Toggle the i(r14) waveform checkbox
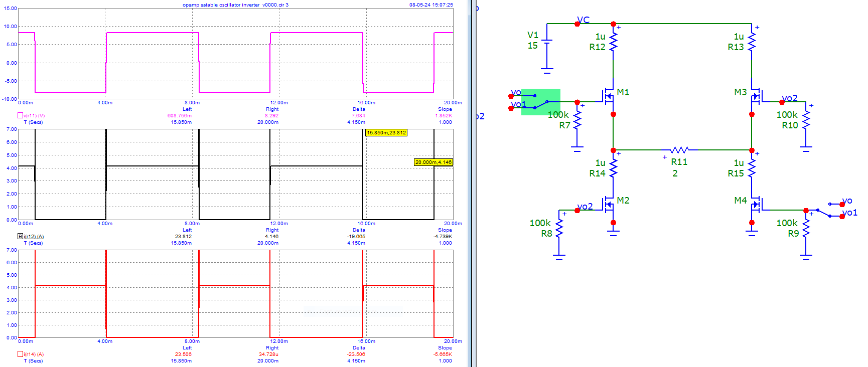The image size is (868, 367). pyautogui.click(x=21, y=354)
